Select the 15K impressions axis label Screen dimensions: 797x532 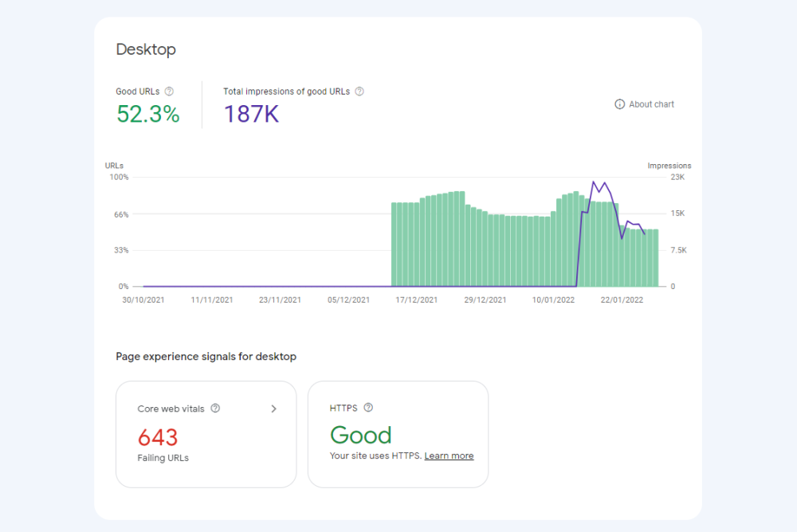[677, 213]
